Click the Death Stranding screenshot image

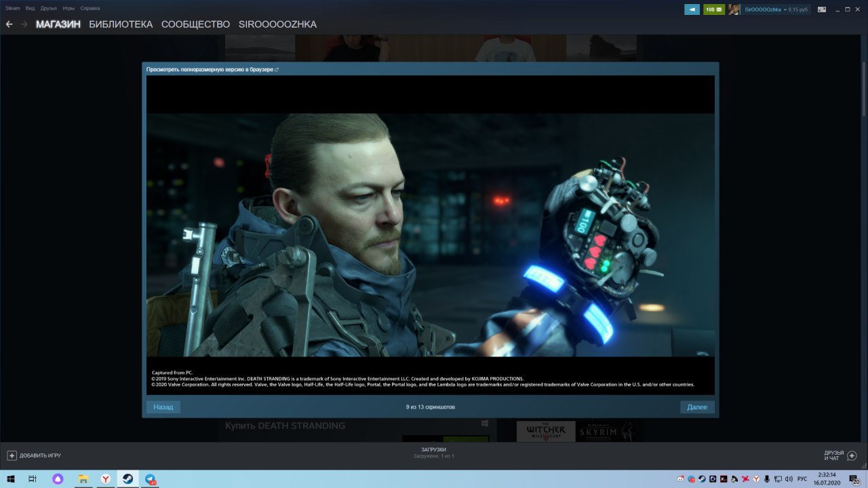(x=431, y=235)
